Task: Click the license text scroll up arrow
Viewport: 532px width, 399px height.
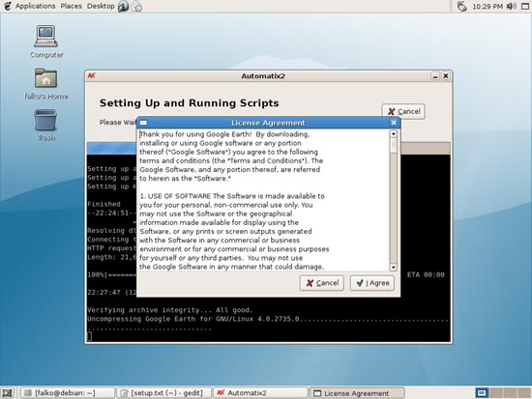Action: click(394, 133)
